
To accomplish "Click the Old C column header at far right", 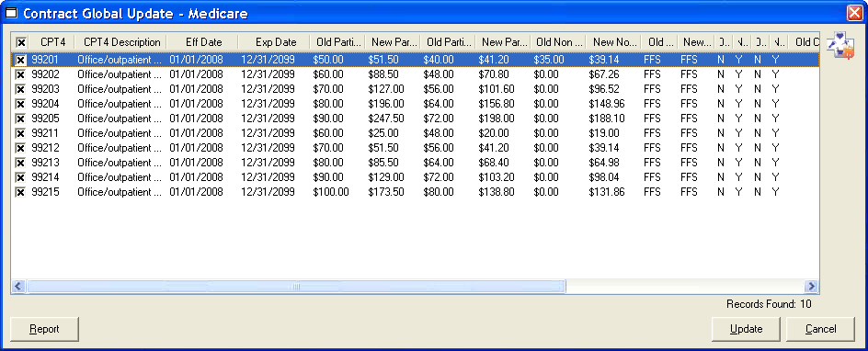I will [x=805, y=42].
